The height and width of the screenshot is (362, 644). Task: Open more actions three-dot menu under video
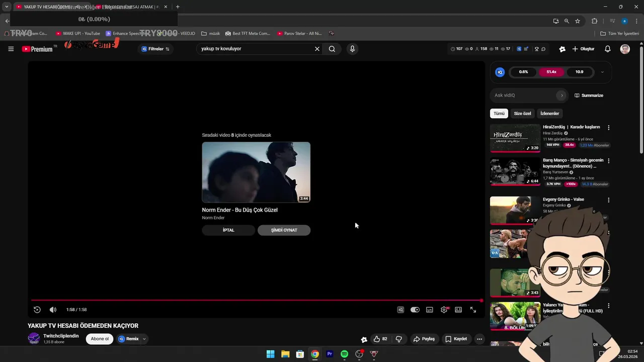point(479,339)
